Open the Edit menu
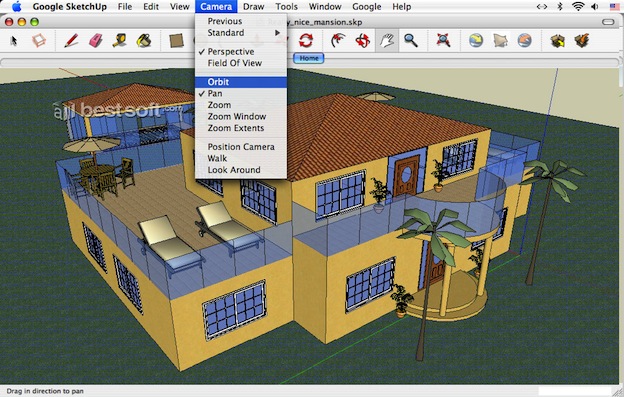Viewport: 624px width, 397px height. [x=151, y=7]
